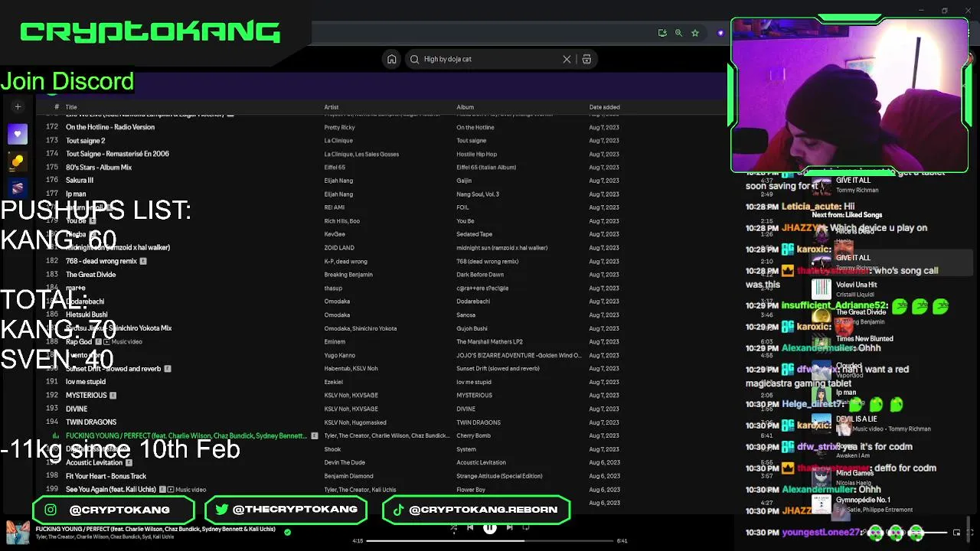
Task: Open the album link 'Cherry Bomb'
Action: tap(473, 436)
